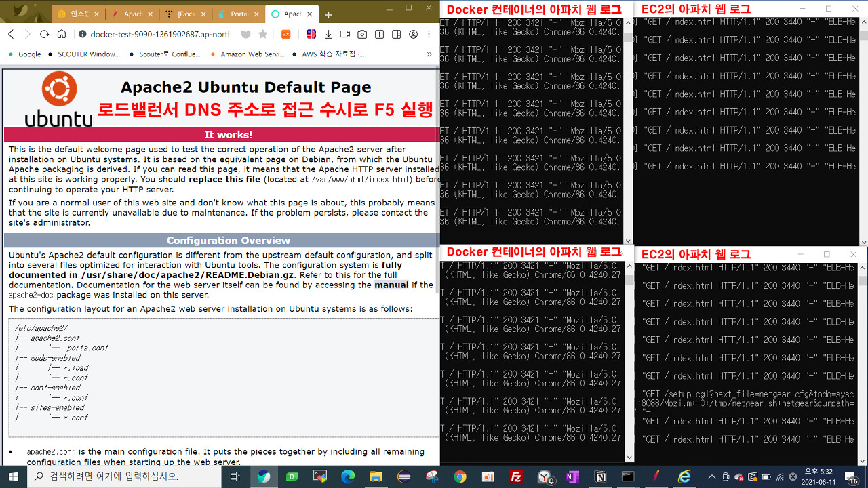Viewport: 868px width, 488px height.
Task: Go back using the browser back arrow
Action: tap(11, 34)
